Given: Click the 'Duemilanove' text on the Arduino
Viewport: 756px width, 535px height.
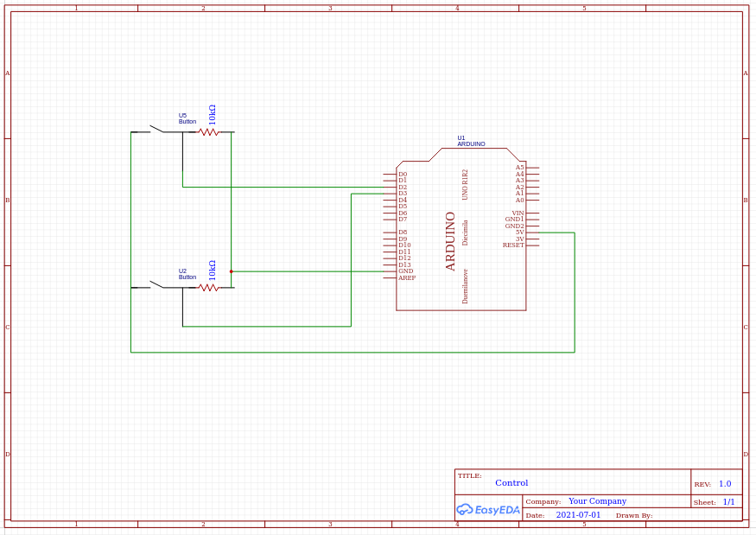Looking at the screenshot, I should (x=465, y=286).
